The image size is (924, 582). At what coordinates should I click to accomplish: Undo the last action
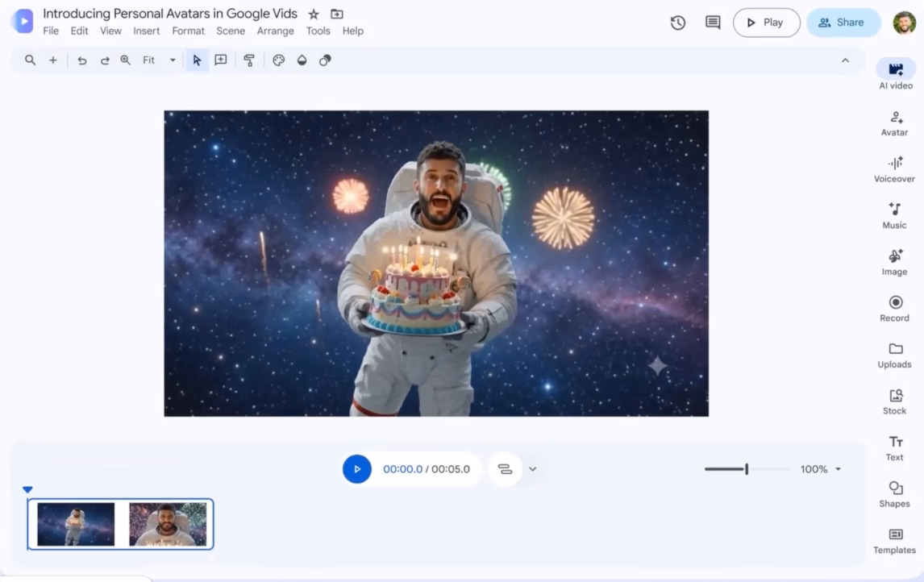pyautogui.click(x=82, y=60)
